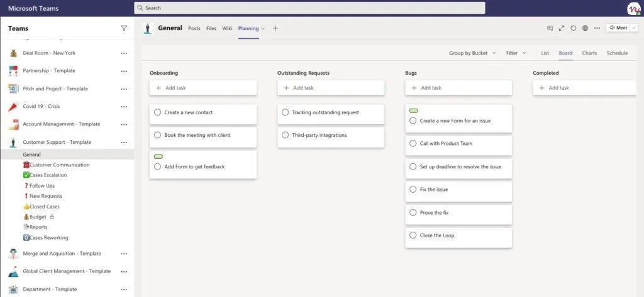644x297 pixels.
Task: Click the Pitch and Project - Template team icon
Action: click(x=13, y=89)
